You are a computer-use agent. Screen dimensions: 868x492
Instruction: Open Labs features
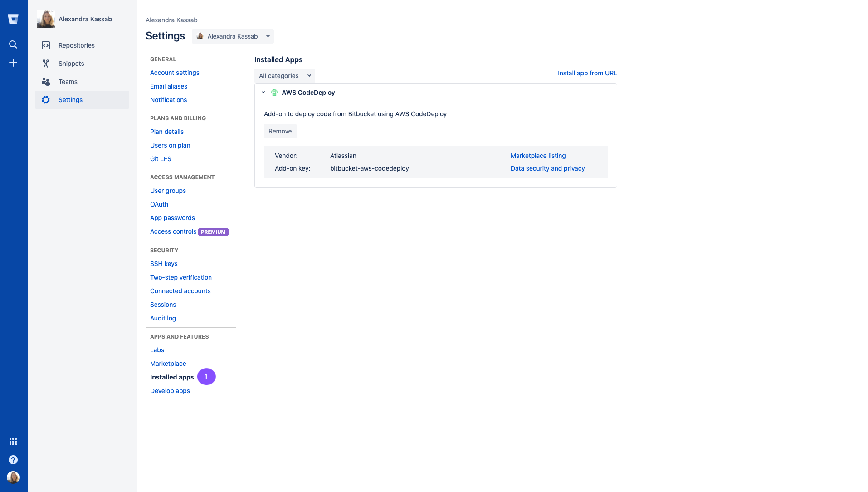click(x=157, y=350)
